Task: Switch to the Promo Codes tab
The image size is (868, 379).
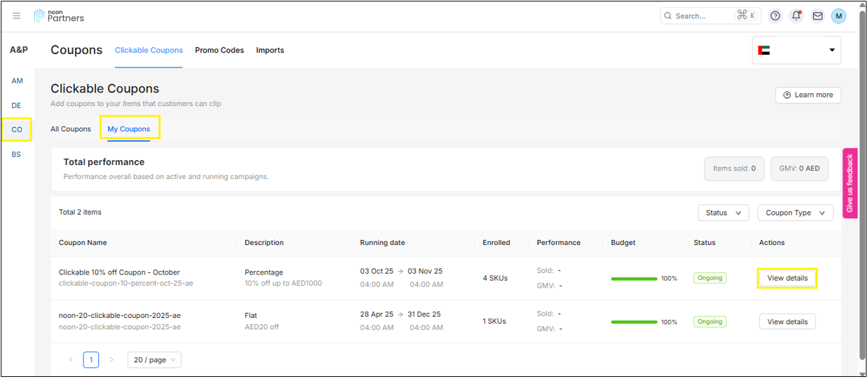Action: [219, 51]
